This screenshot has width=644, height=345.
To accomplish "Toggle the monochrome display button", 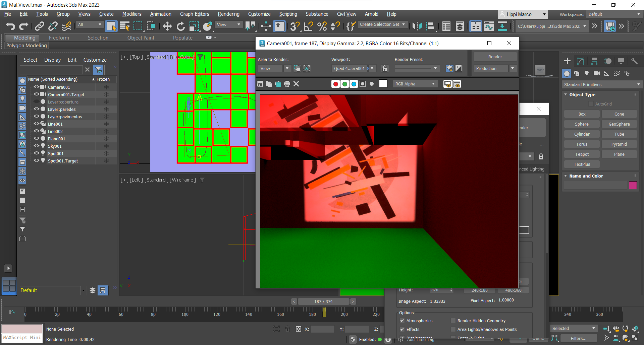I will pos(372,84).
